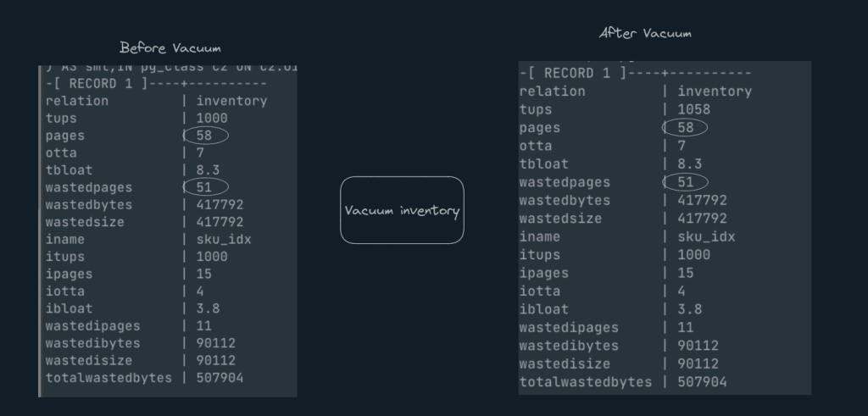Click the "Vacuum inventory" box
Image resolution: width=868 pixels, height=416 pixels.
click(x=402, y=210)
